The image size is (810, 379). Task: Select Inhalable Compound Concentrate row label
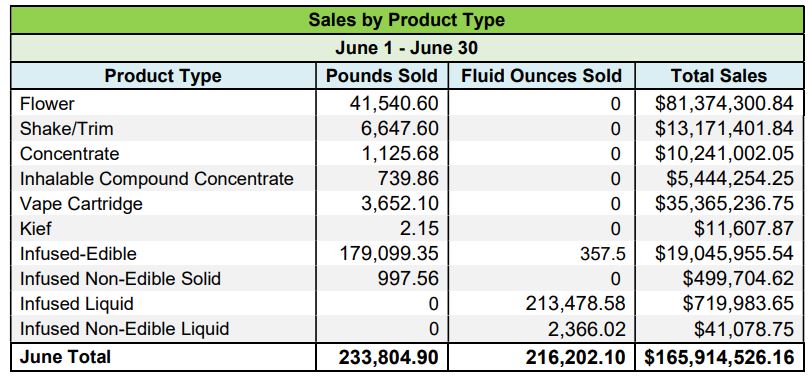(x=157, y=179)
